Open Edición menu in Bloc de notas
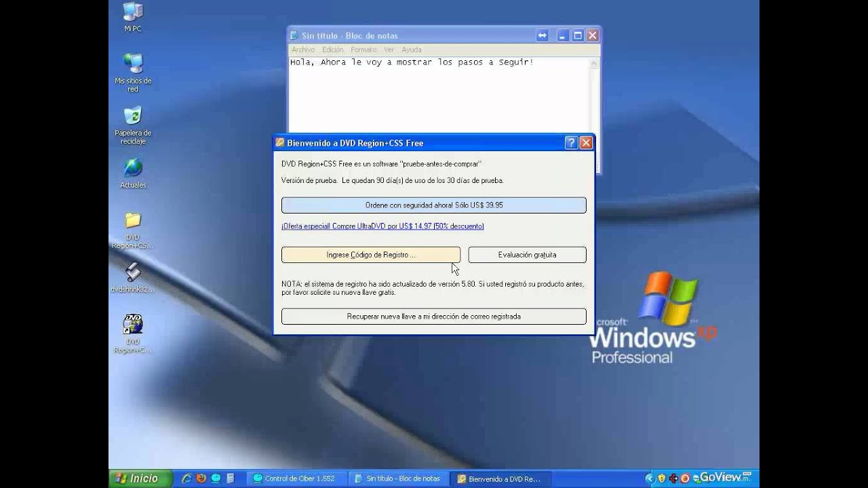 pos(332,49)
